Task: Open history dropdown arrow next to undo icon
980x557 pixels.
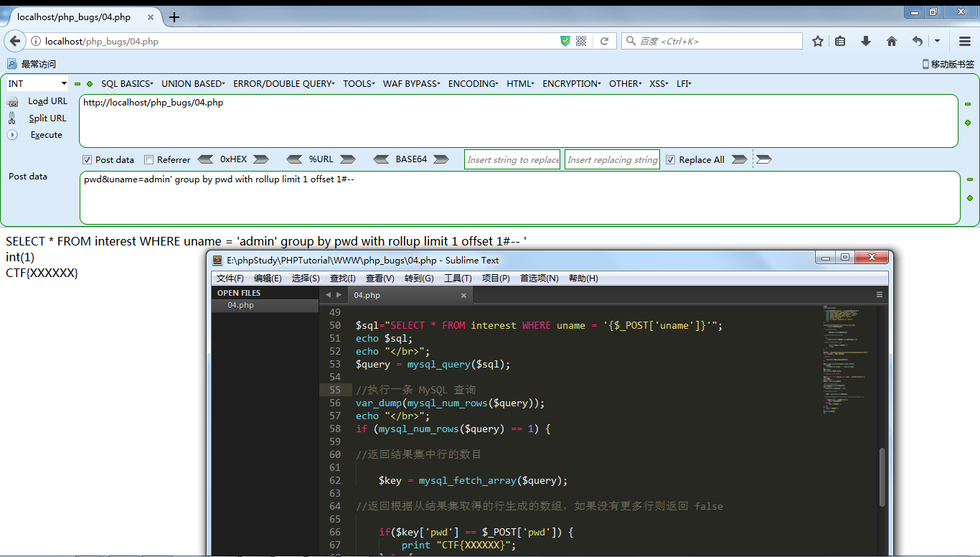Action: click(938, 42)
